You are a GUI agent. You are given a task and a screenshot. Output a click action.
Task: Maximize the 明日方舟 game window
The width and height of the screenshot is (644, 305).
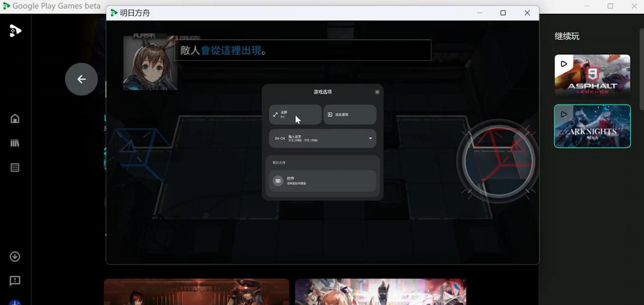coord(503,13)
